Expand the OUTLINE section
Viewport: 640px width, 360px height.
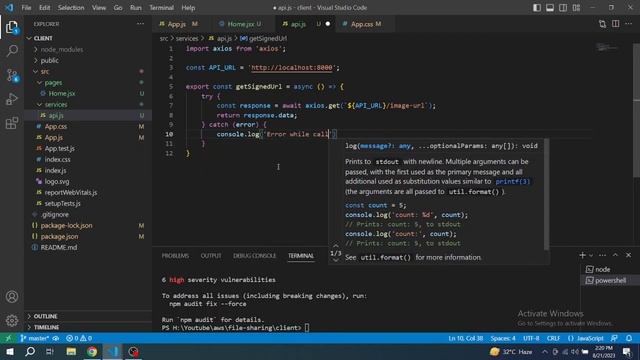click(88, 316)
